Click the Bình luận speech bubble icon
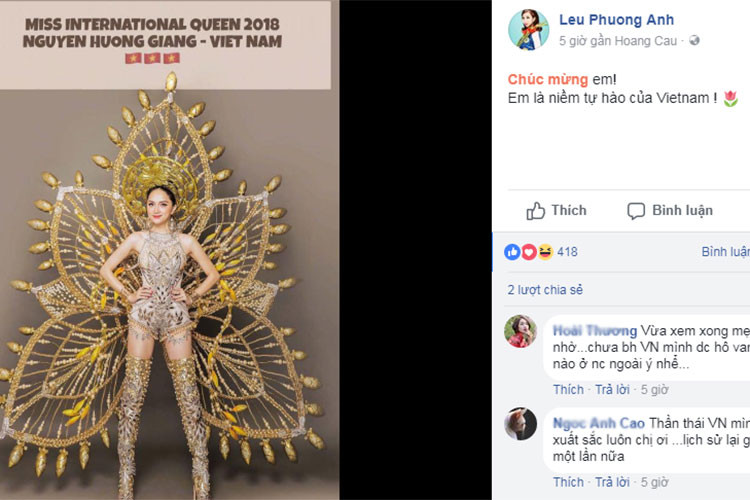This screenshot has height=500, width=750. point(636,211)
